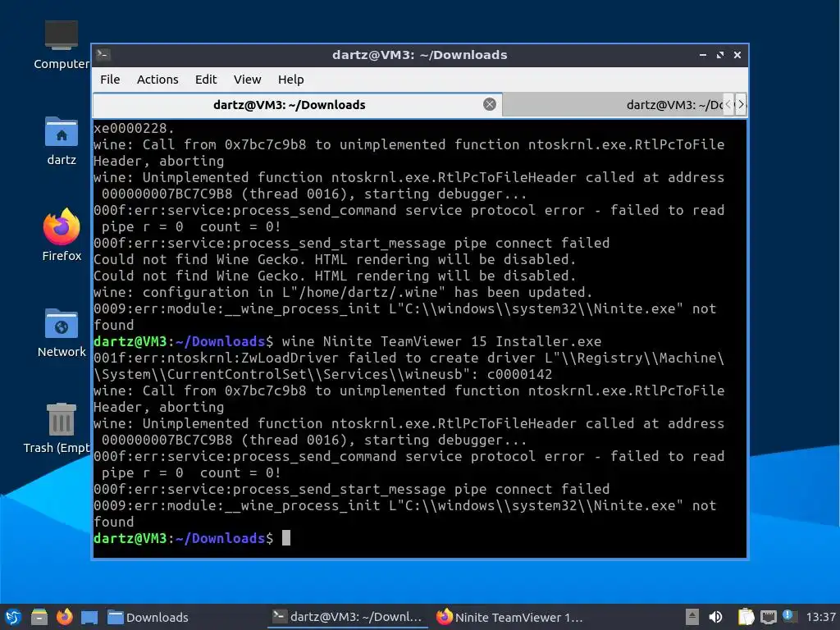Click the clipboard manager tray icon
This screenshot has width=840, height=630.
point(745,617)
